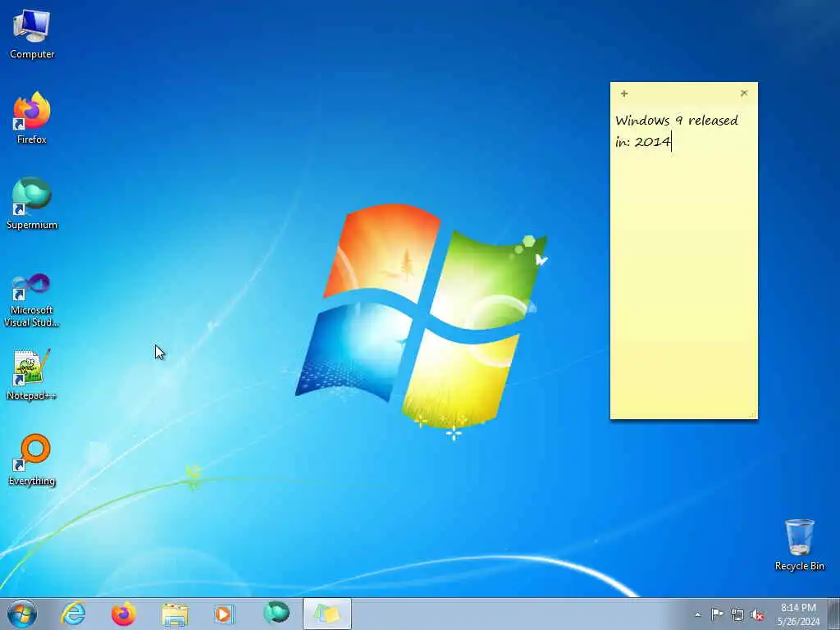Click the sticky note resize grip corner
Screen dimensions: 840x630
tap(753, 414)
